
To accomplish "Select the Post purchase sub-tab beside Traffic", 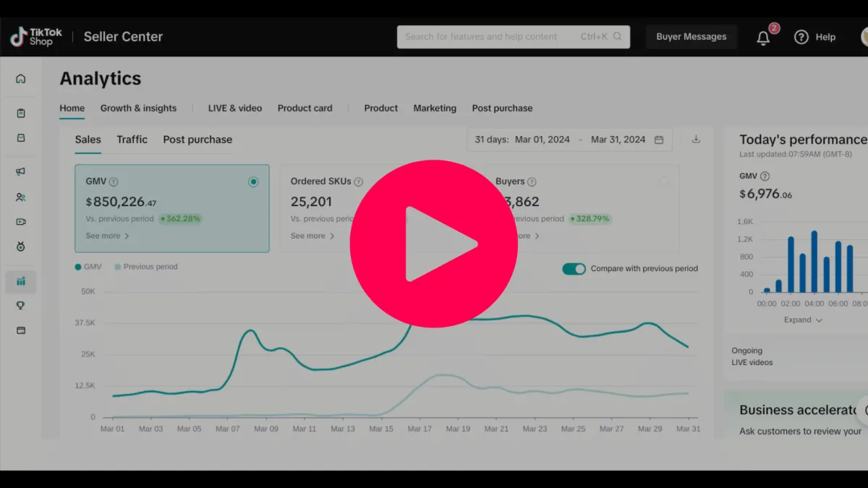I will pos(197,140).
